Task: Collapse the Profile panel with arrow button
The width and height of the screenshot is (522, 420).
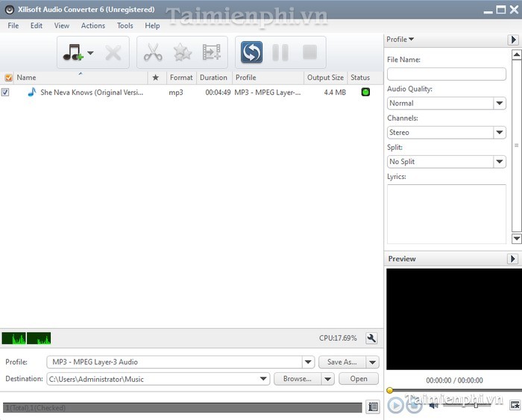Action: 513,40
